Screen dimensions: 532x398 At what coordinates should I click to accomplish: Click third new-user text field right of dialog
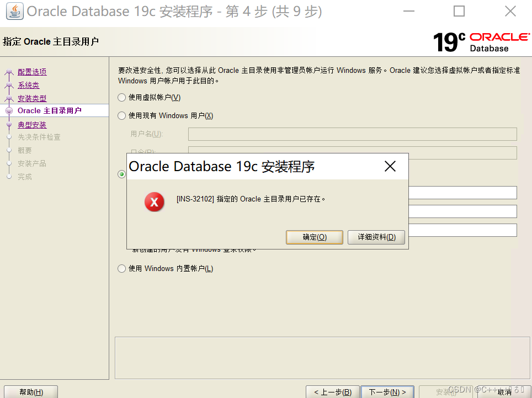point(463,230)
